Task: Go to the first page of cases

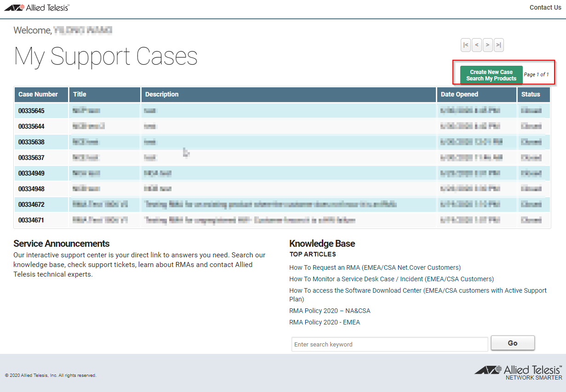Action: (x=466, y=45)
